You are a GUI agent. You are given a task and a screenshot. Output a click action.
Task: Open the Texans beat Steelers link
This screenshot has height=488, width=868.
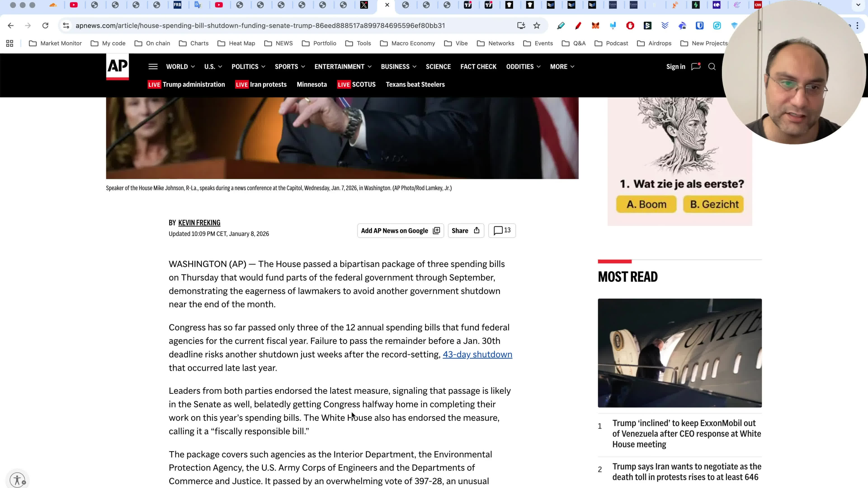tap(415, 84)
